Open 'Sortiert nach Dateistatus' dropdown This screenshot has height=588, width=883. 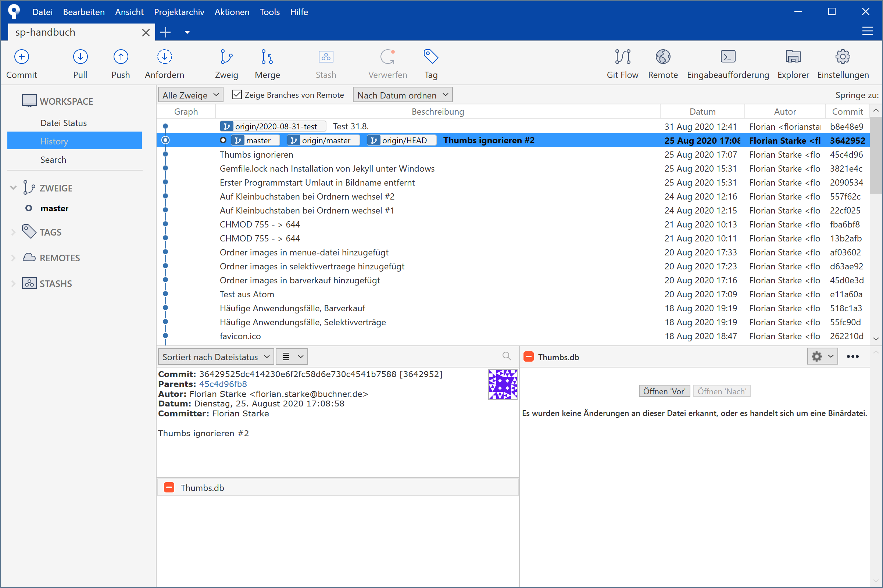click(x=216, y=357)
